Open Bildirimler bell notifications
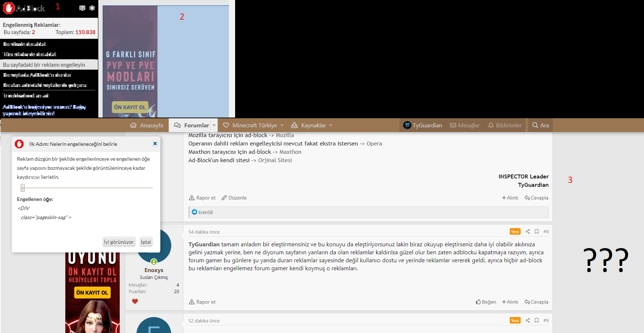644x333 pixels. [505, 125]
